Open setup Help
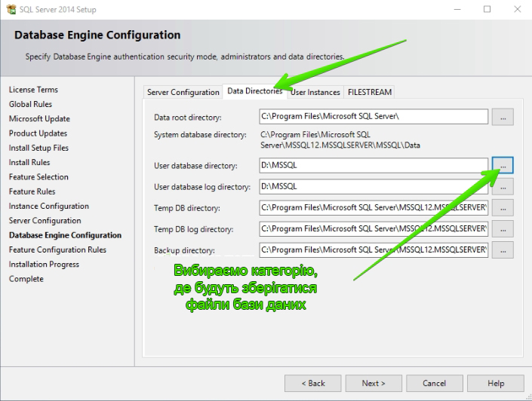The width and height of the screenshot is (532, 401). pos(496,384)
